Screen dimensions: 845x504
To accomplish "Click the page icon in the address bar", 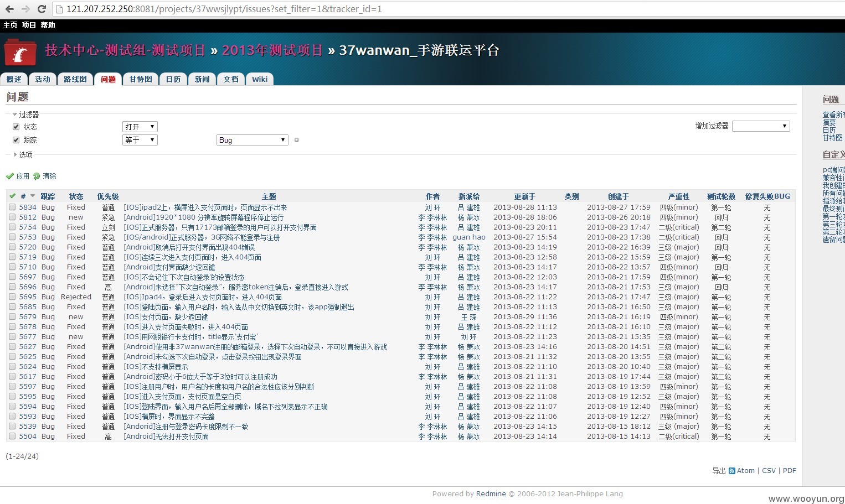I will coord(60,9).
